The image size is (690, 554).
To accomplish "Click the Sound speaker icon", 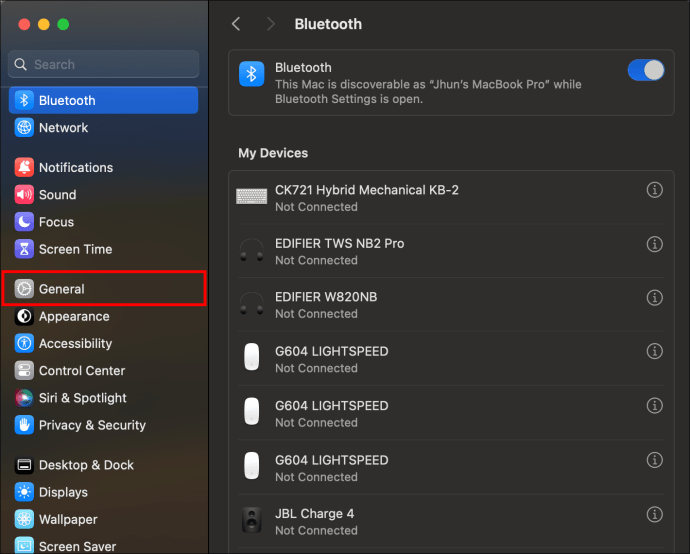I will pyautogui.click(x=24, y=195).
